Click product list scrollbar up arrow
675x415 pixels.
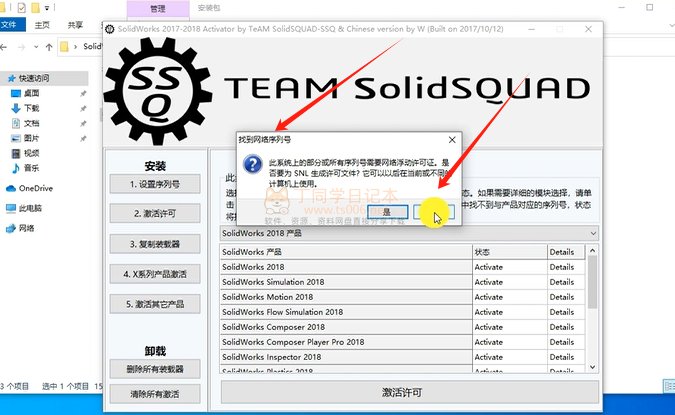pyautogui.click(x=593, y=251)
